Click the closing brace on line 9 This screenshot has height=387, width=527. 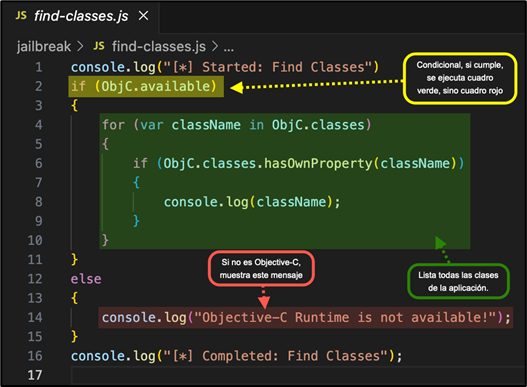pos(136,221)
